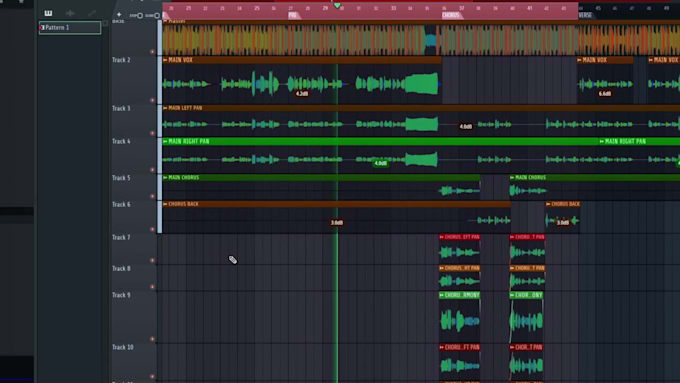Click the 3.0dB label near the playhead on Track 6
The image size is (680, 383).
(337, 223)
